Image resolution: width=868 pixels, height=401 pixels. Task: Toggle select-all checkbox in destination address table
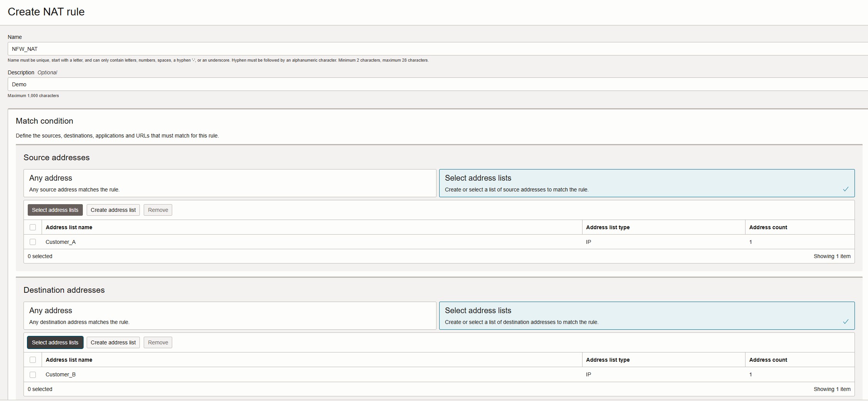tap(33, 360)
